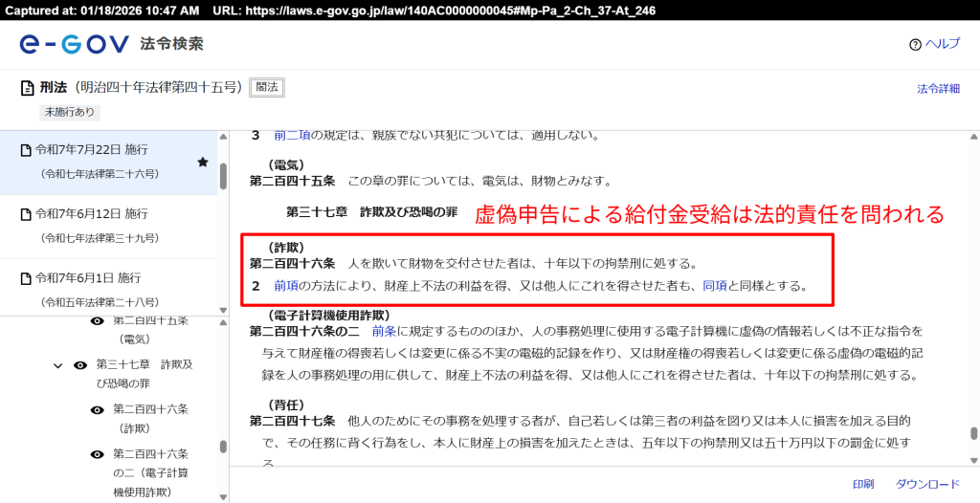Toggle eye icon for 第二百四十五条（電気）
The image size is (980, 503).
97,320
